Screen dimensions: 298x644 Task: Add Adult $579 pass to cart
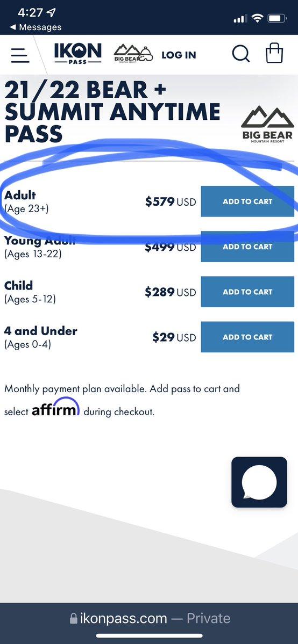tap(247, 201)
